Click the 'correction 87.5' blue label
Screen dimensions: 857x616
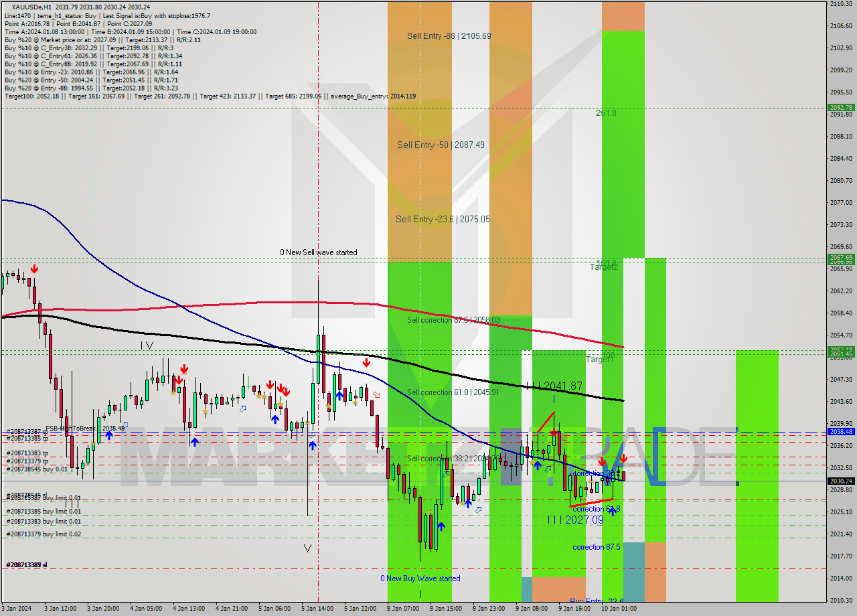click(597, 547)
